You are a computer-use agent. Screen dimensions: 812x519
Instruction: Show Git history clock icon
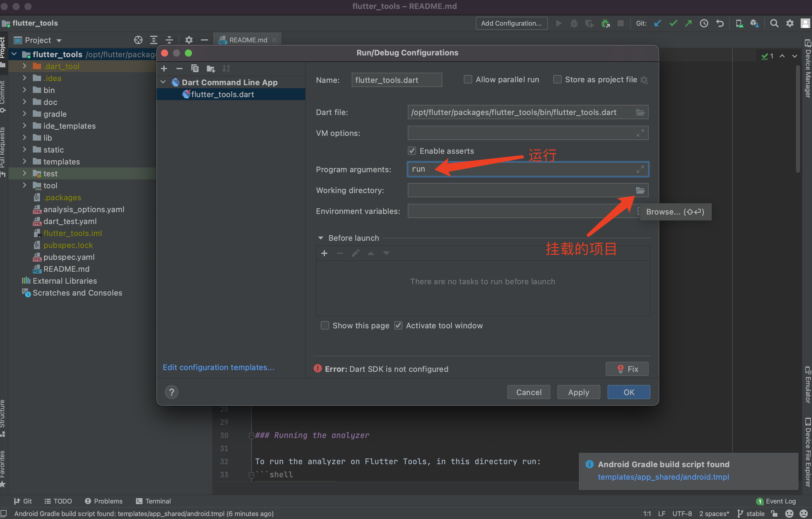pyautogui.click(x=704, y=23)
